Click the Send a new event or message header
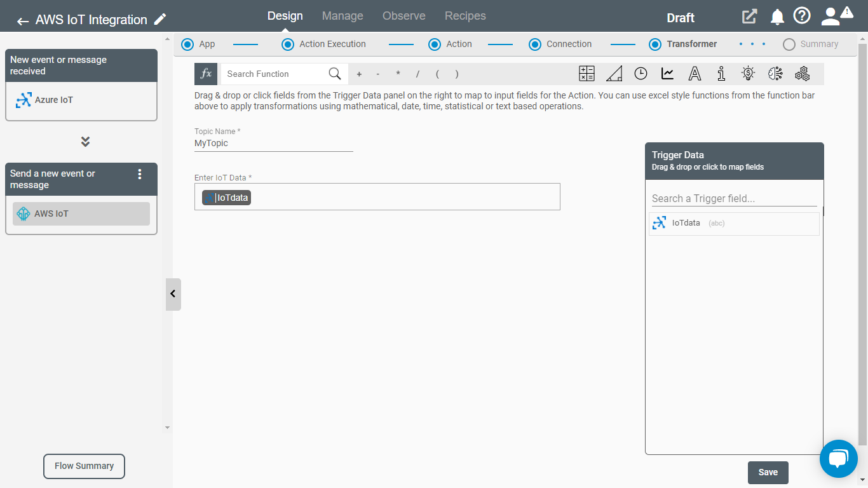 81,179
